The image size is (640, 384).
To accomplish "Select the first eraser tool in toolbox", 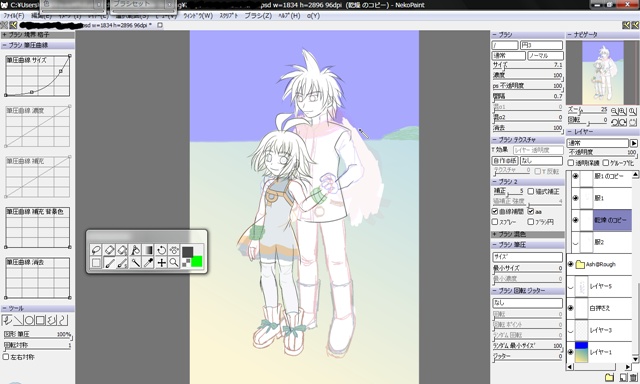I will (109, 250).
